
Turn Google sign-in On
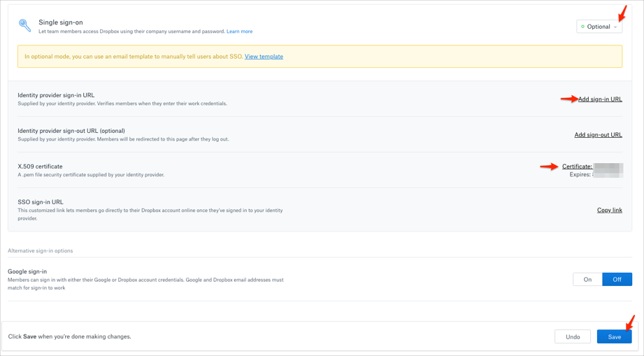tap(587, 279)
